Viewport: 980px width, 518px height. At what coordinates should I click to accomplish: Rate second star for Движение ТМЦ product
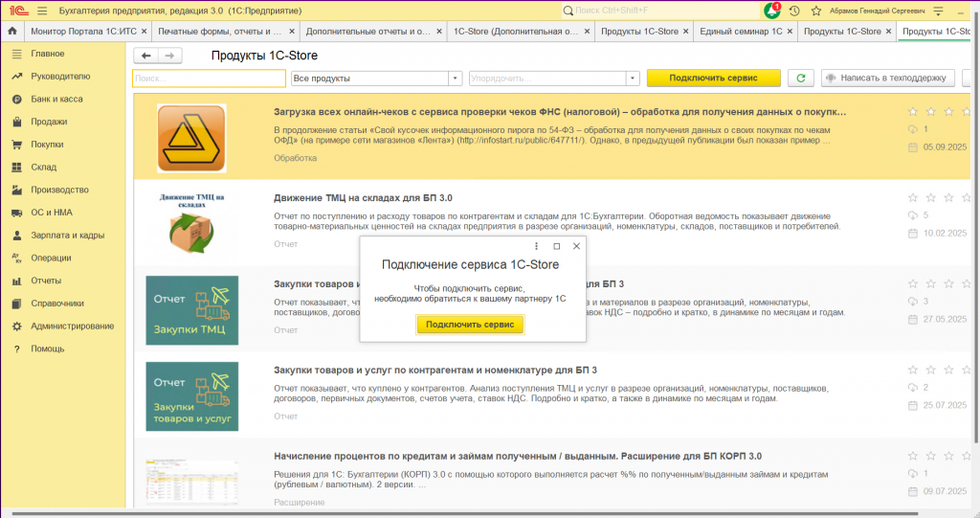click(x=930, y=197)
